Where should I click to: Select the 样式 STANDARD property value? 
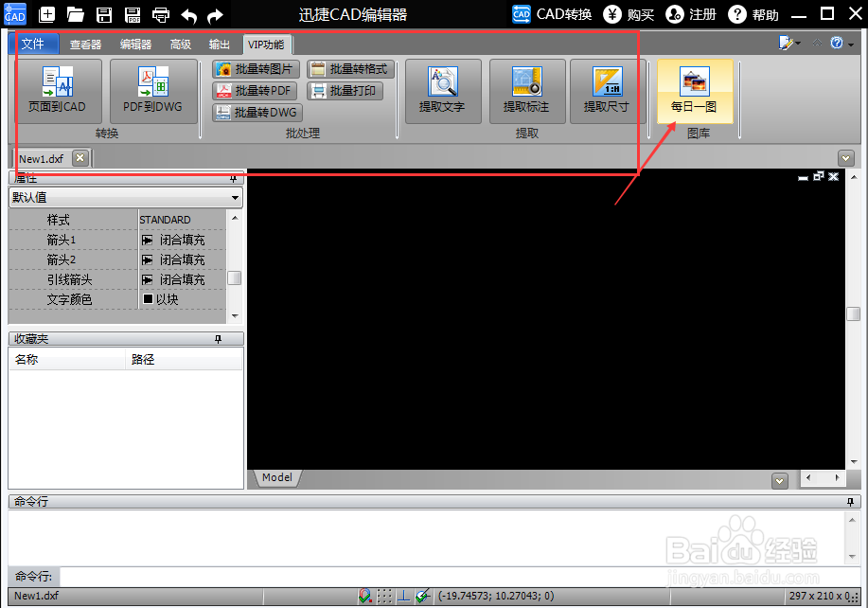click(x=182, y=220)
